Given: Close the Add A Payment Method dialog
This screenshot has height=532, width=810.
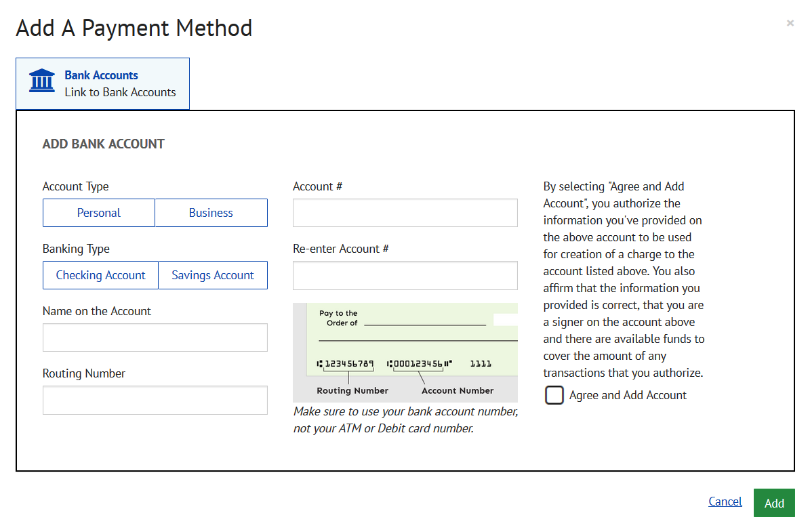Looking at the screenshot, I should [790, 23].
